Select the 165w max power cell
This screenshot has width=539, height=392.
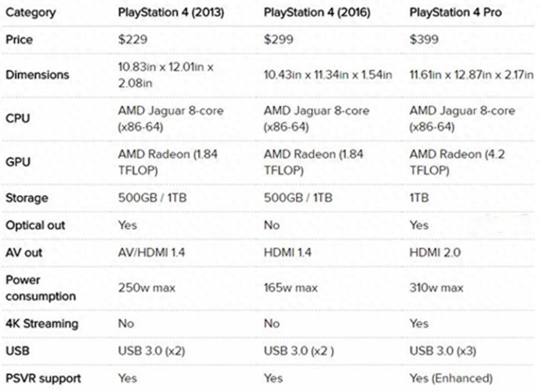(x=291, y=288)
